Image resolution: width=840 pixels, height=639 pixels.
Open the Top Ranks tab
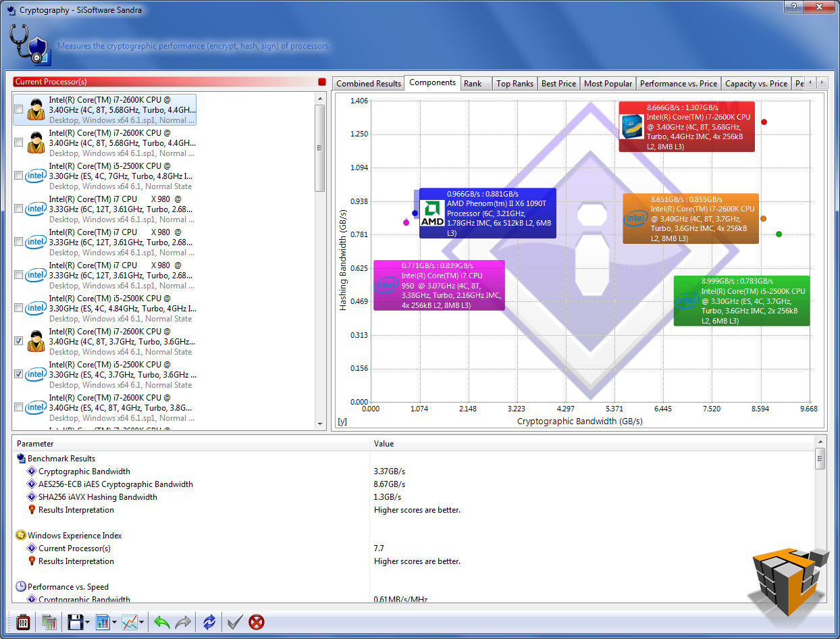515,84
